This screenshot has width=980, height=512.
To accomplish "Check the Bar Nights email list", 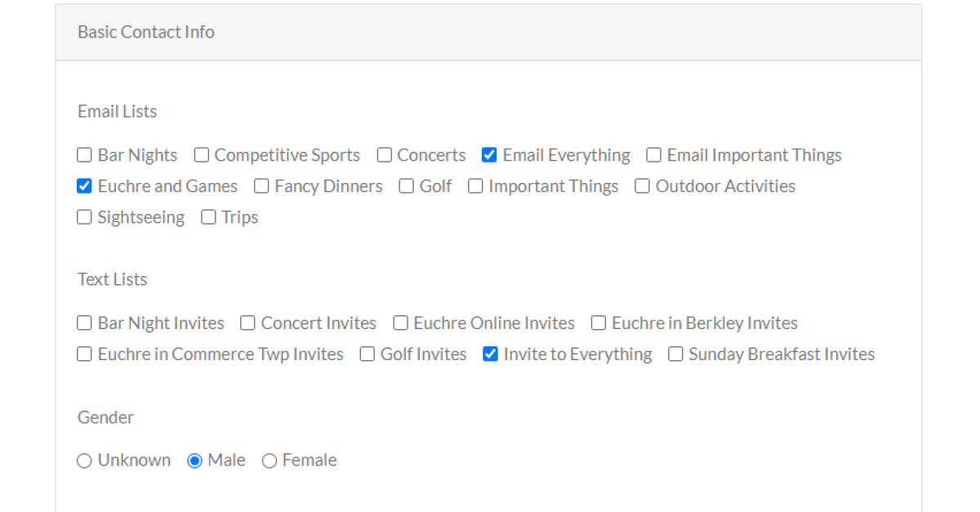I will click(84, 155).
